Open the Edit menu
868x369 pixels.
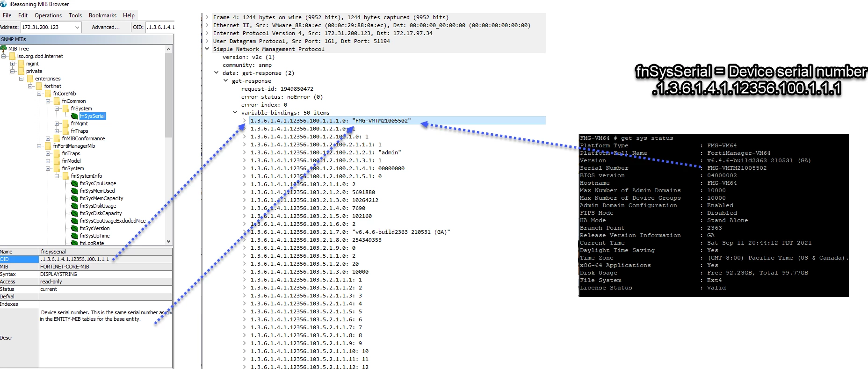pyautogui.click(x=23, y=15)
